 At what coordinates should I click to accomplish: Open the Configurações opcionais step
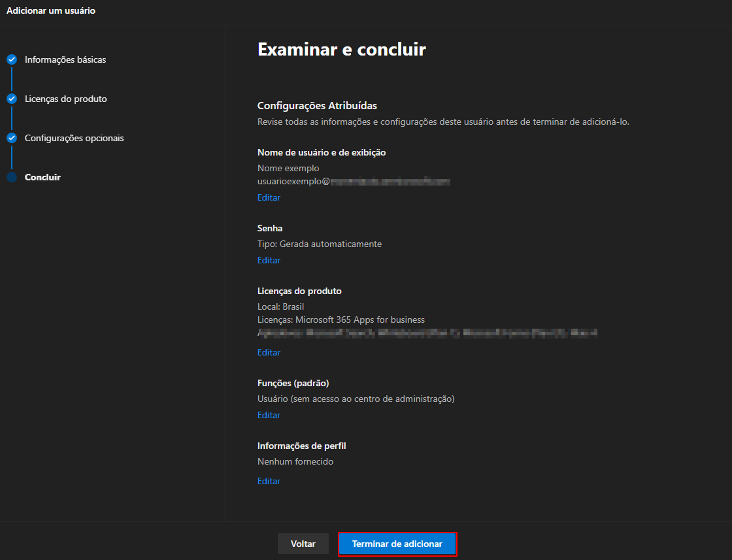tap(75, 138)
